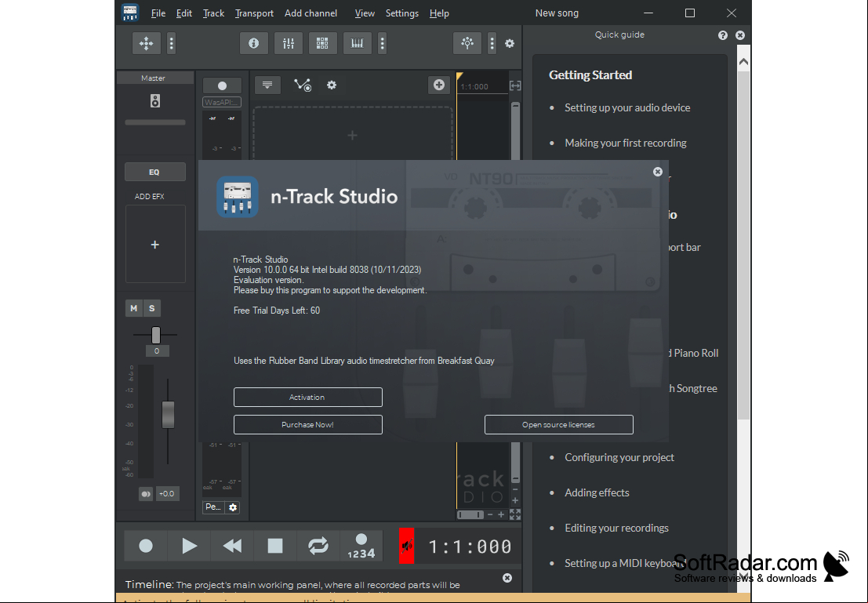
Task: Play the song with Play button
Action: (189, 546)
